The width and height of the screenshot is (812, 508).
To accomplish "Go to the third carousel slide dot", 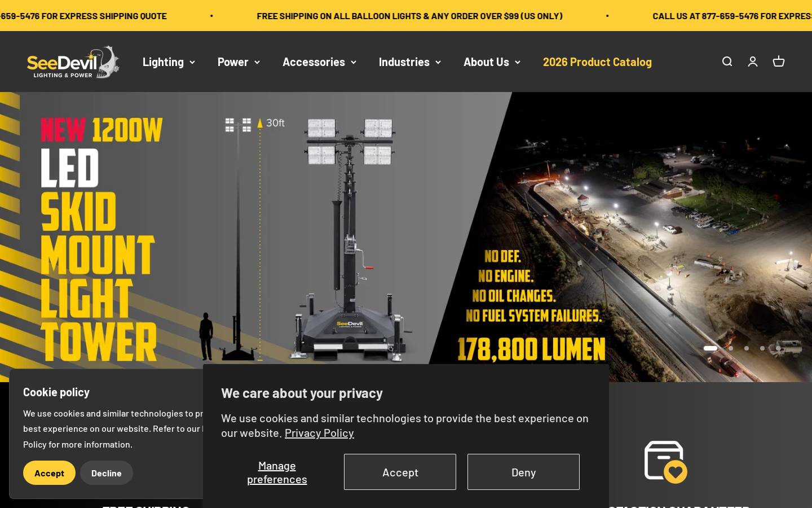I will (x=747, y=348).
